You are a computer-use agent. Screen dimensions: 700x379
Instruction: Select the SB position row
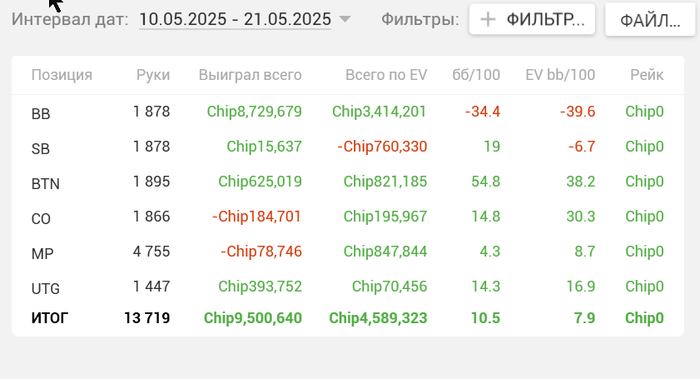pyautogui.click(x=348, y=146)
